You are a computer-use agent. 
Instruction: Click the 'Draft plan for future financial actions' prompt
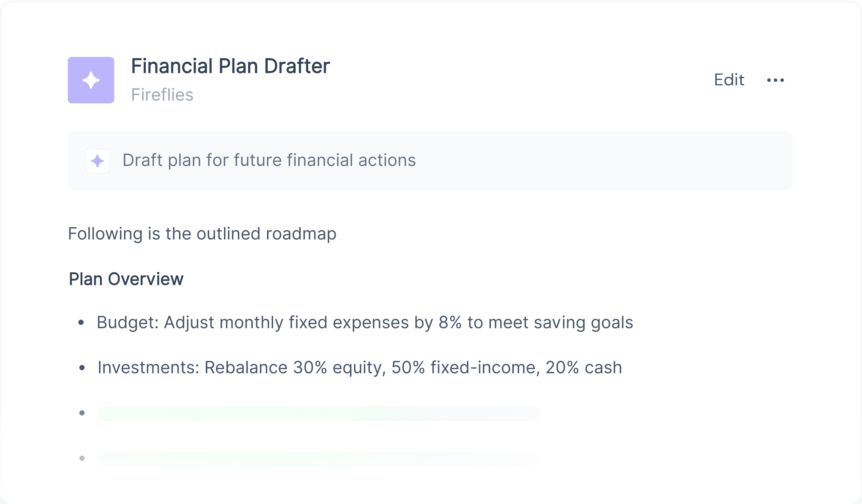(x=269, y=160)
